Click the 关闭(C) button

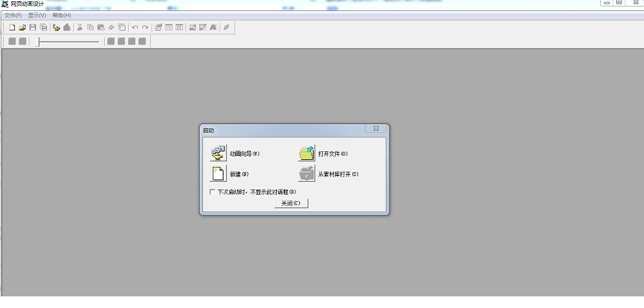pyautogui.click(x=291, y=203)
